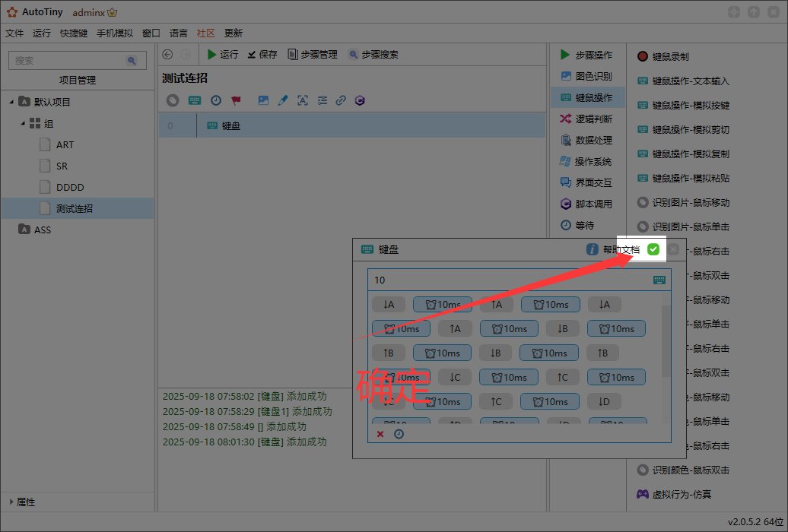
Task: Open the 文件 menu
Action: [14, 33]
